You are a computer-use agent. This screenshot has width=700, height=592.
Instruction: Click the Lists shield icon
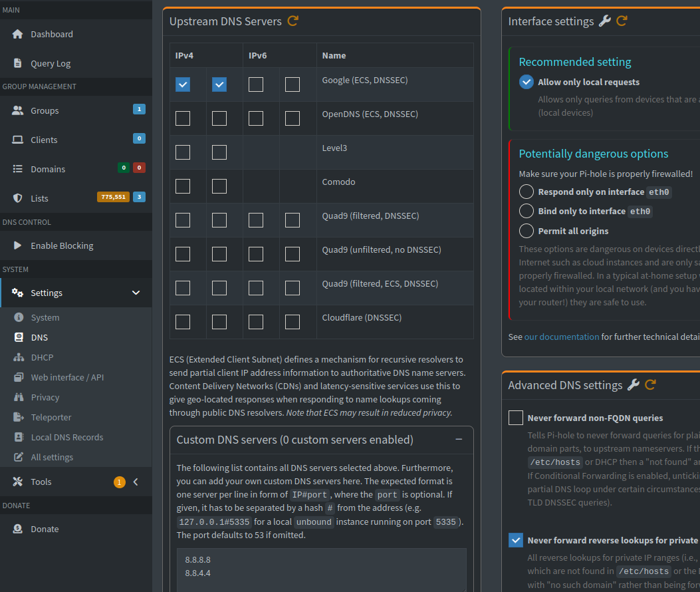point(18,198)
